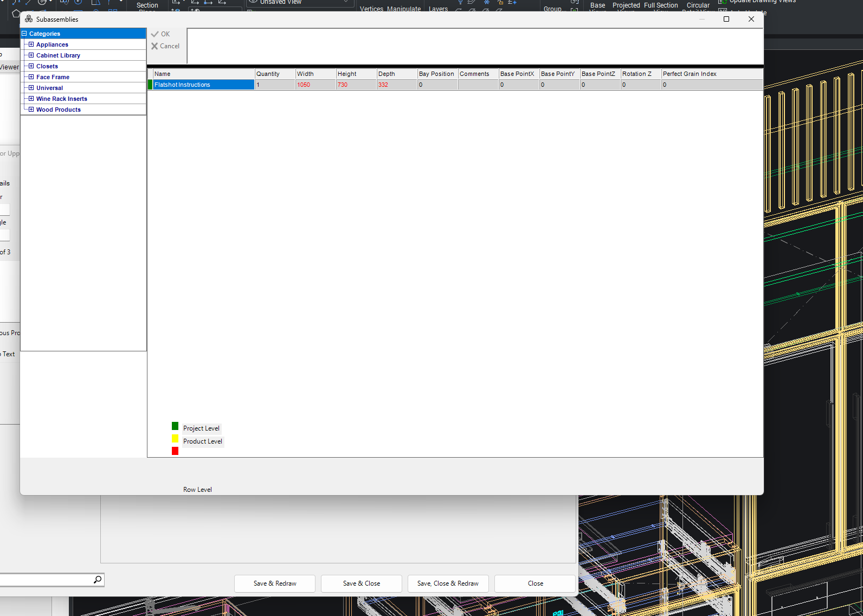Expand the Appliances category
This screenshot has width=863, height=616.
pyautogui.click(x=31, y=44)
